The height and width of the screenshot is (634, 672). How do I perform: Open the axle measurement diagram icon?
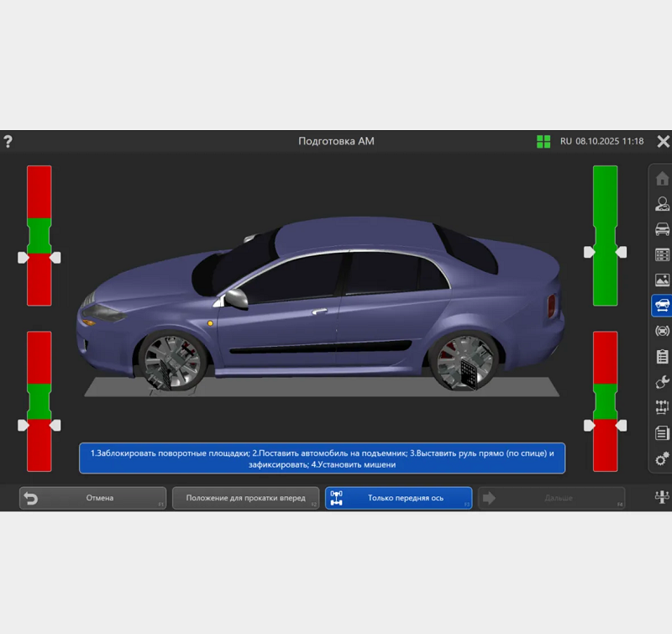point(662,407)
